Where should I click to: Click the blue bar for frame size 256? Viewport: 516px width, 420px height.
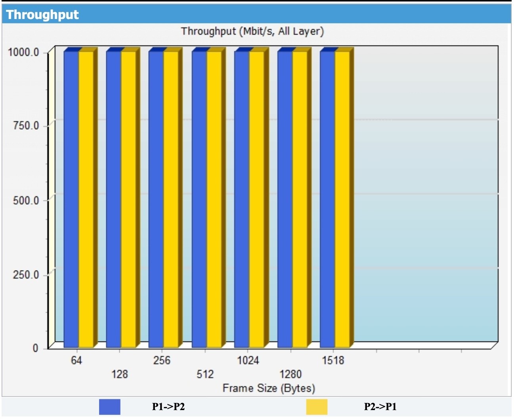(156, 199)
